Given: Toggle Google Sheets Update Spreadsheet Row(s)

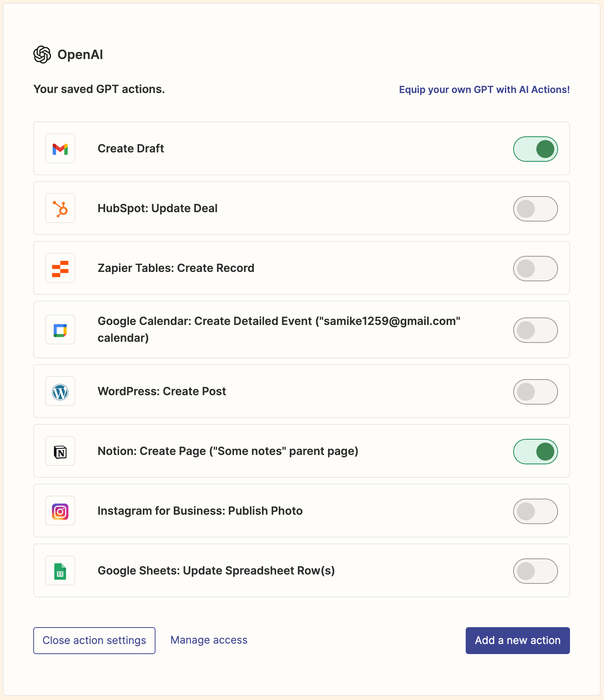Looking at the screenshot, I should (x=535, y=571).
